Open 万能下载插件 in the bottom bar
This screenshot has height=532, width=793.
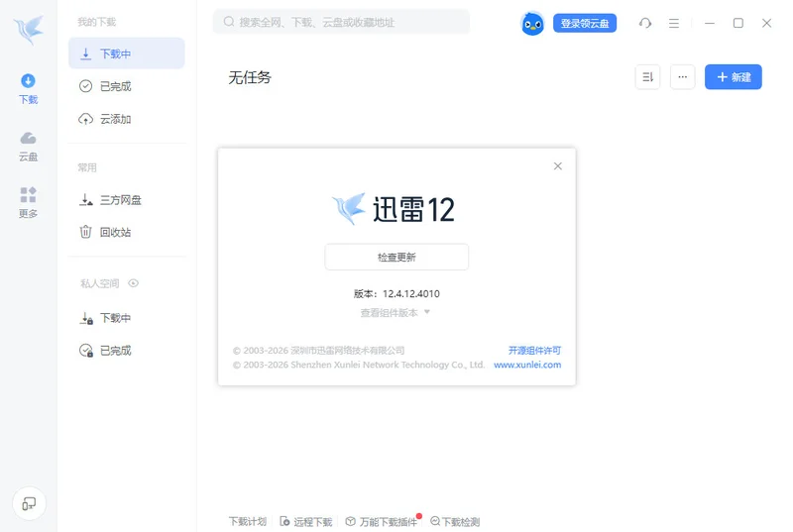(x=382, y=521)
